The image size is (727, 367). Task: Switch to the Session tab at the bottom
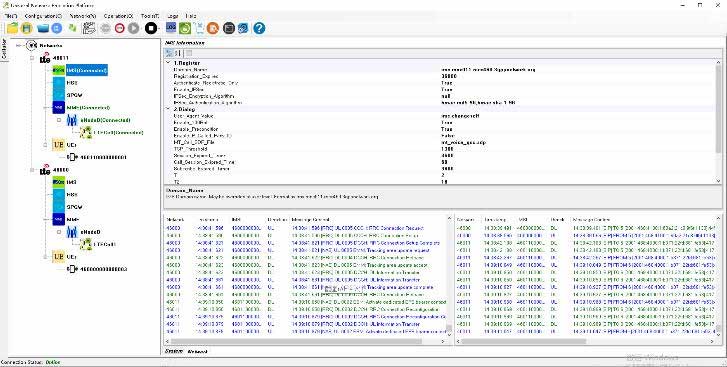[174, 351]
